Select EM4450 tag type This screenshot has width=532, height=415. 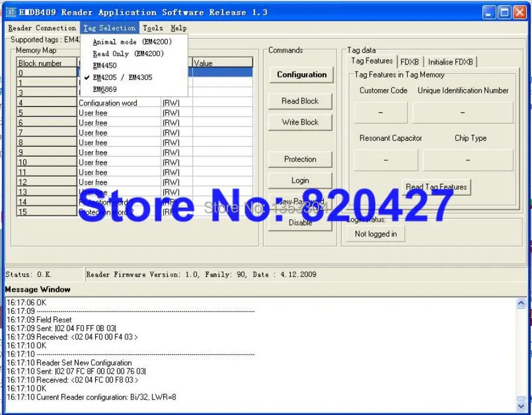click(x=105, y=66)
